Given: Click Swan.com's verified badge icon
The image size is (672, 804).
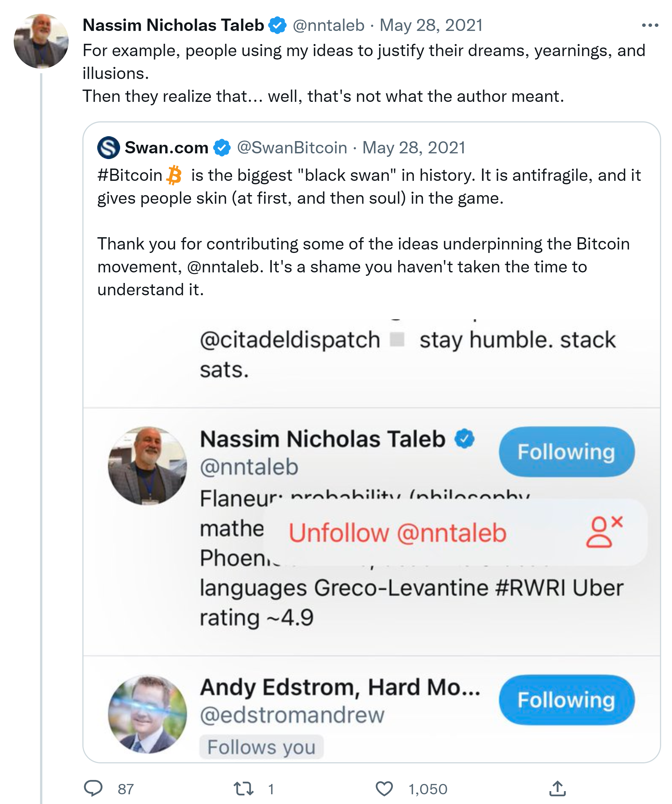Looking at the screenshot, I should (222, 148).
